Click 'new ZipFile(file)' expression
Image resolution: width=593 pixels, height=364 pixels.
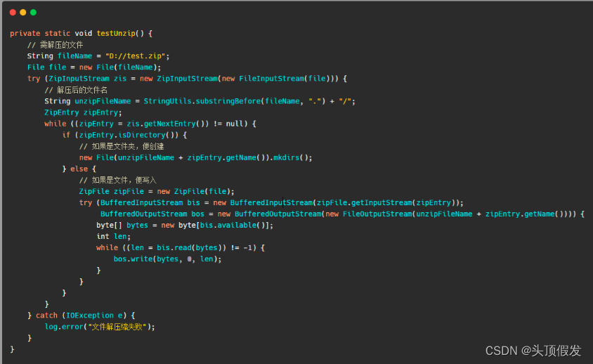194,191
